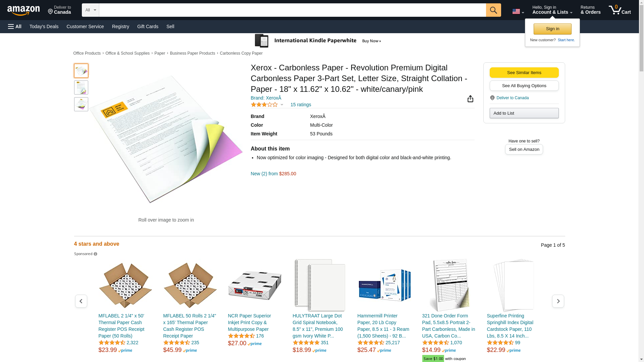Click the carousel previous arrow

81,301
